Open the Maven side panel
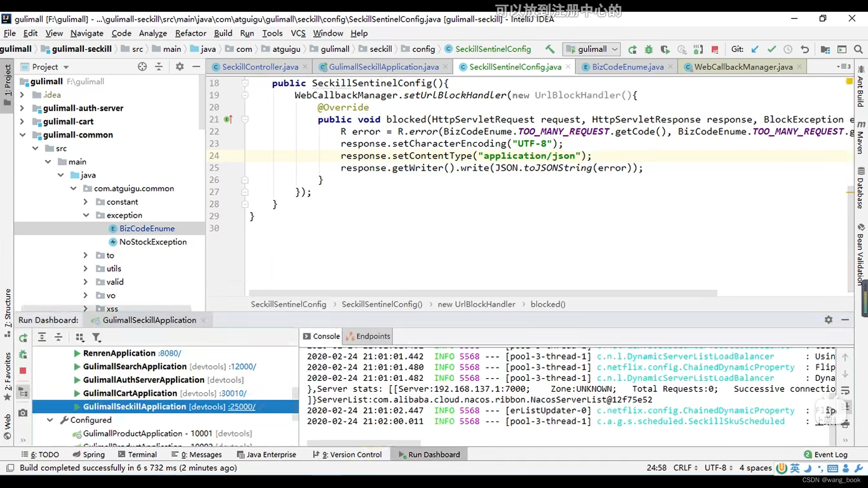 861,137
